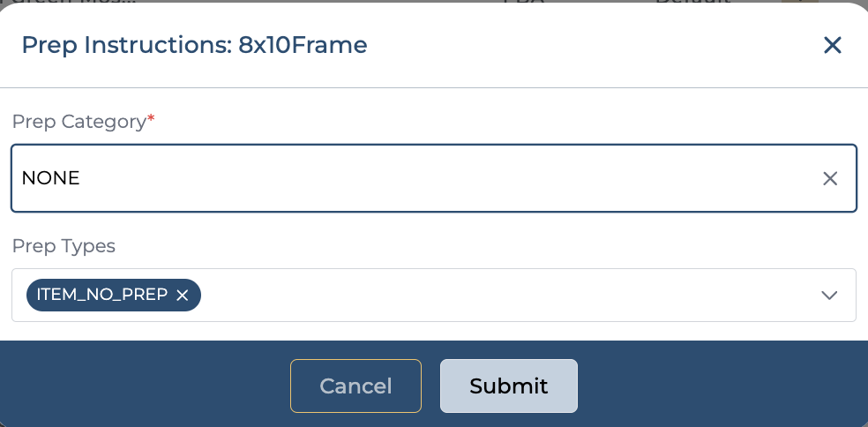Image resolution: width=868 pixels, height=427 pixels.
Task: Clear the Prep Category NONE selection
Action: pyautogui.click(x=829, y=179)
